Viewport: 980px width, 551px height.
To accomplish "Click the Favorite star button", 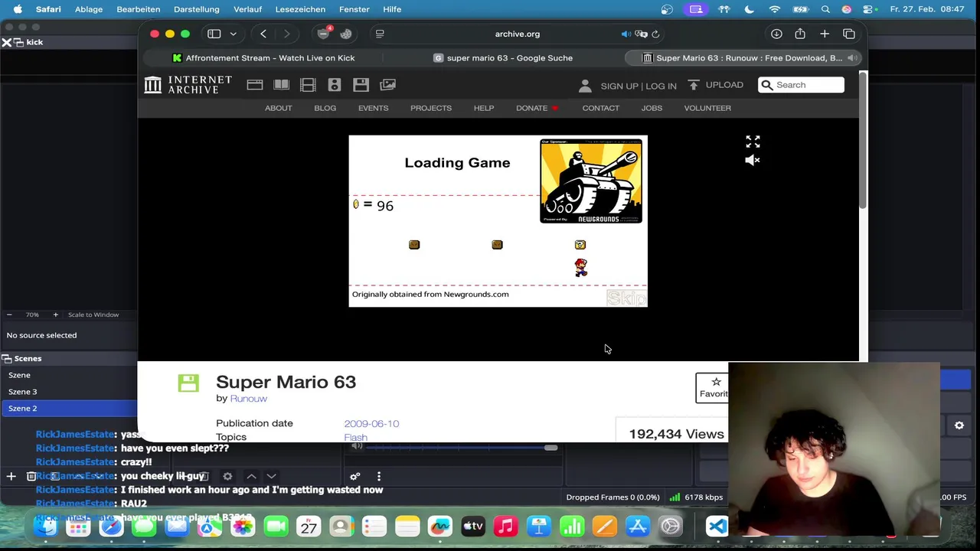I will [713, 387].
